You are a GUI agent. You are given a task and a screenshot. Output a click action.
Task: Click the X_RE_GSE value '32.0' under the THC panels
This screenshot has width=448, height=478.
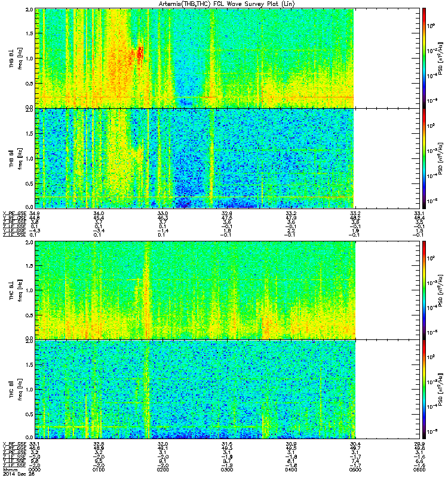(x=162, y=444)
